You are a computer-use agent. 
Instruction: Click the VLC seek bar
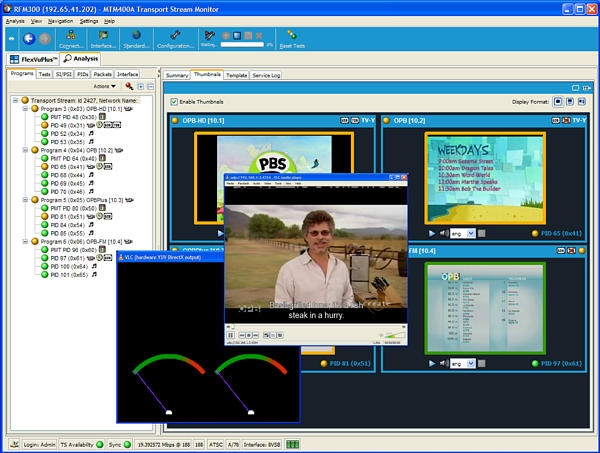click(x=316, y=327)
